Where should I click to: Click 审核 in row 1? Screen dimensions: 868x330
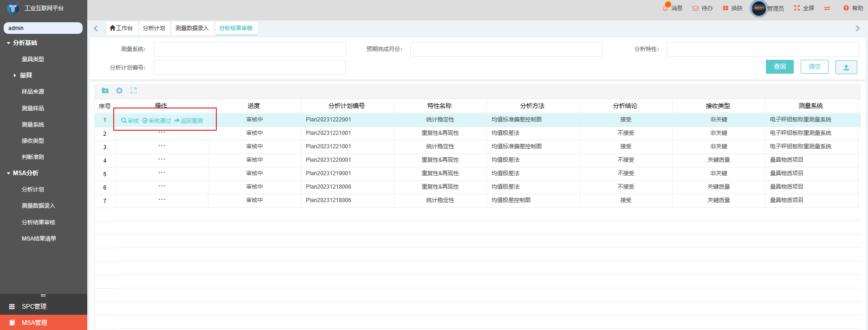coord(130,121)
